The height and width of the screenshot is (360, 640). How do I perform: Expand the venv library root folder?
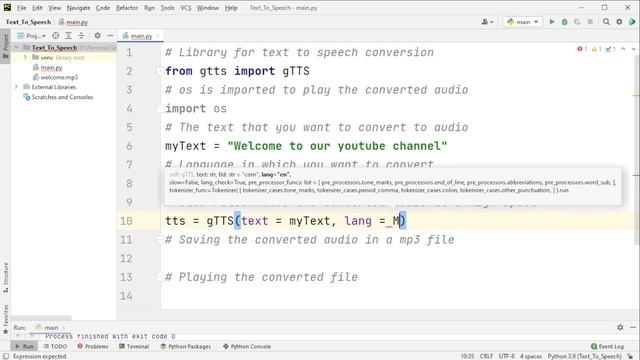tap(25, 58)
